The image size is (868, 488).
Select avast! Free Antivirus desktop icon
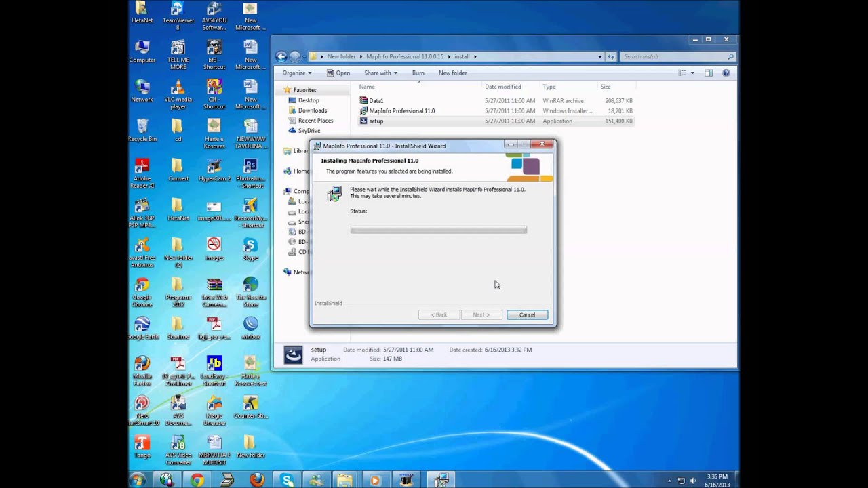pos(142,253)
